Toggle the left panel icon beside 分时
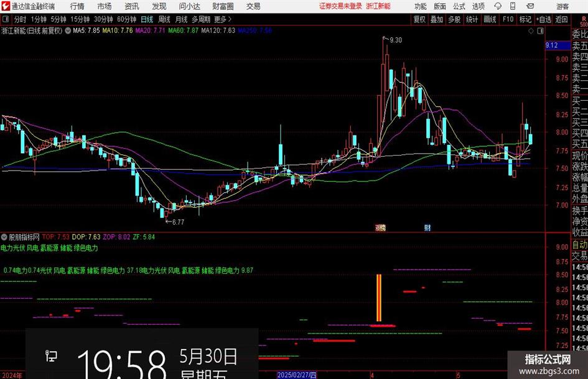The height and width of the screenshot is (379, 588). pos(6,19)
